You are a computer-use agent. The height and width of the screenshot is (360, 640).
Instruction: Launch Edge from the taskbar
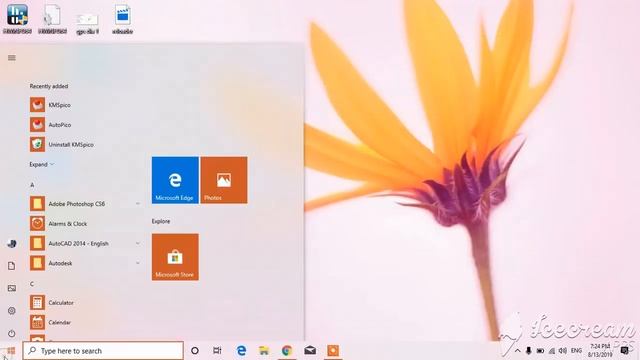coord(241,351)
